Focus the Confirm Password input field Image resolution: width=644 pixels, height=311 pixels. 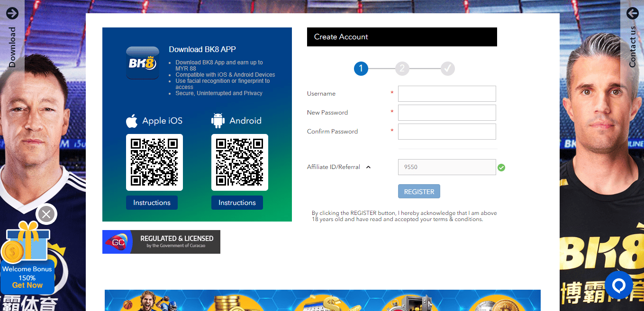click(x=447, y=132)
